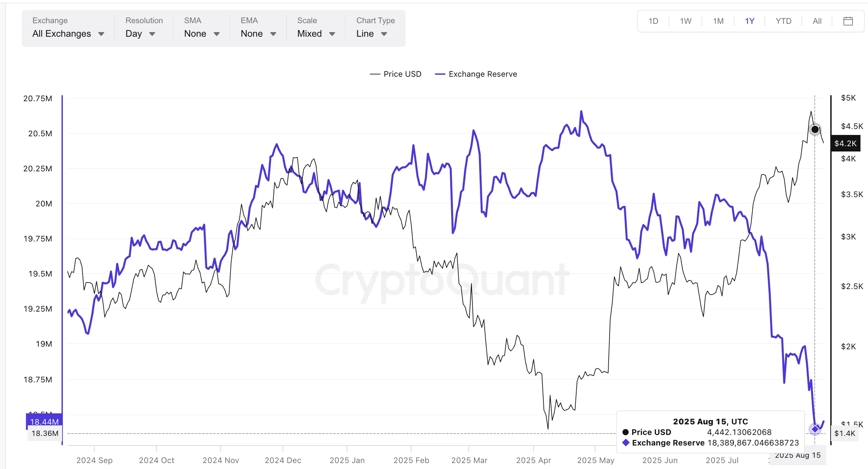Switch to the 1W time range

[x=685, y=21]
